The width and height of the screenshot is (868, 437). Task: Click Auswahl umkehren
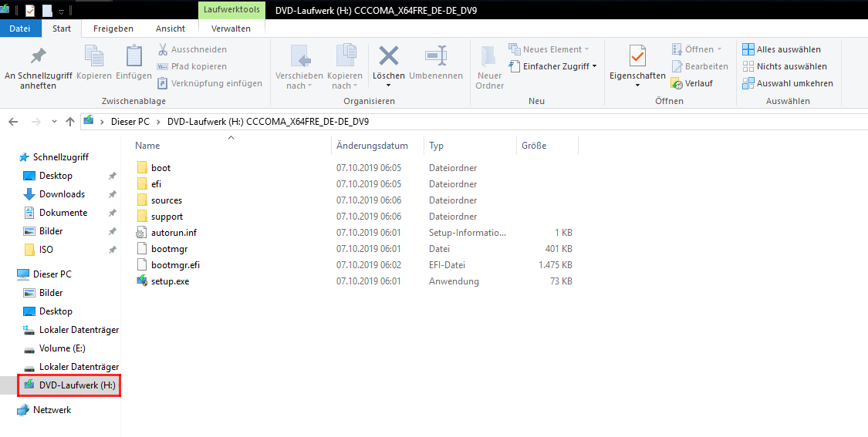pyautogui.click(x=788, y=83)
